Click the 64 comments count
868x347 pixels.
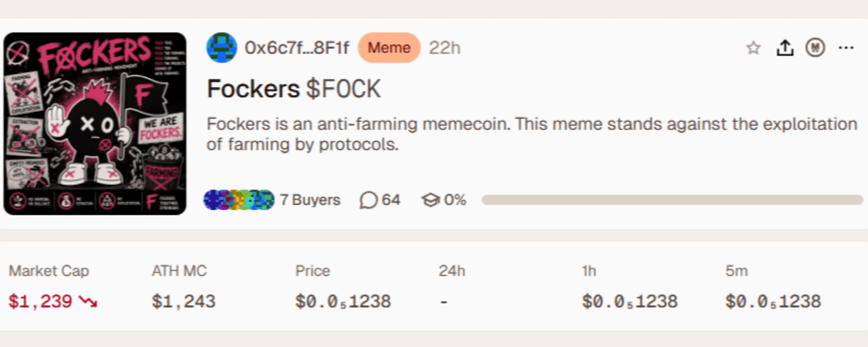pyautogui.click(x=391, y=200)
